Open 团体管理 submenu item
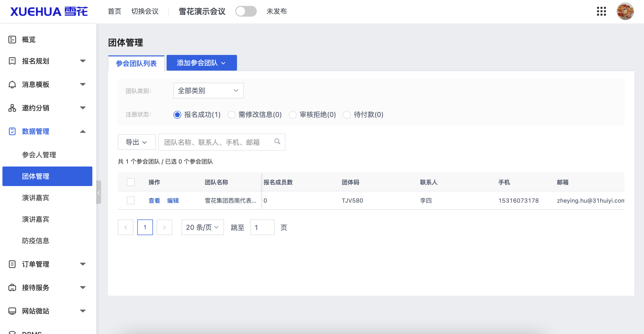 pyautogui.click(x=47, y=176)
